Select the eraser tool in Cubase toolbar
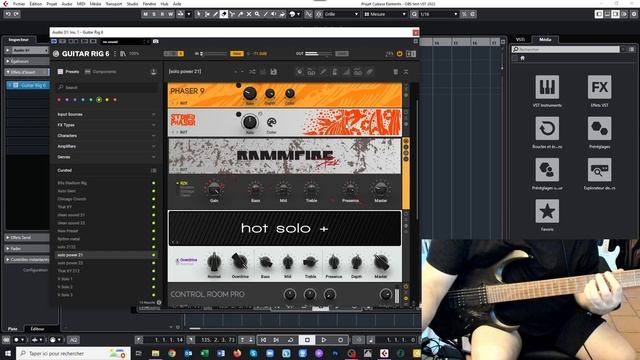 [x=224, y=14]
